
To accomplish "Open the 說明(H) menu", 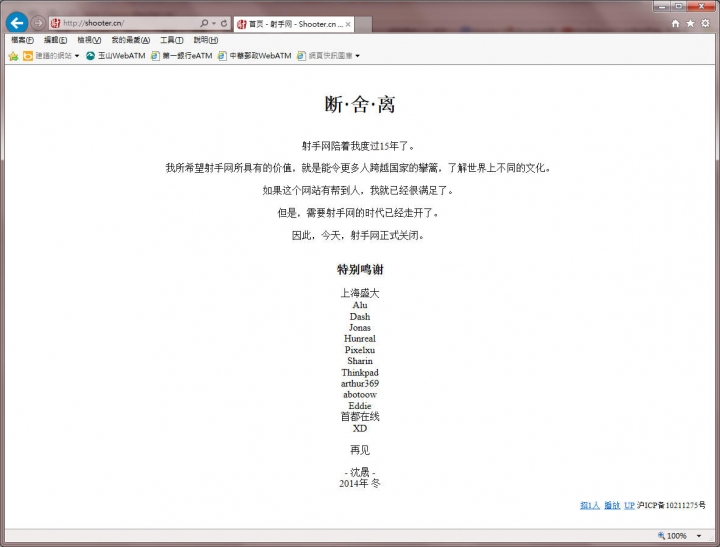I will 206,40.
